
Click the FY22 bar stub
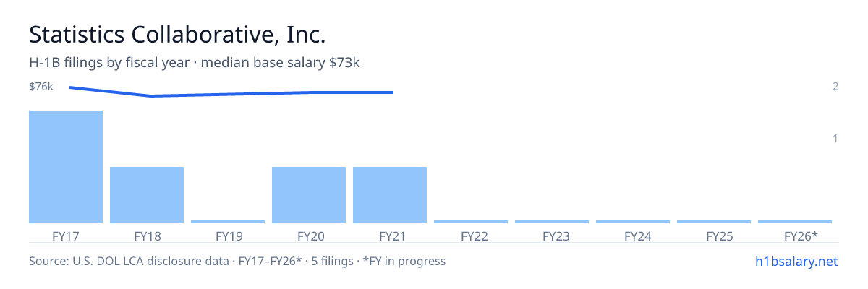(x=471, y=222)
